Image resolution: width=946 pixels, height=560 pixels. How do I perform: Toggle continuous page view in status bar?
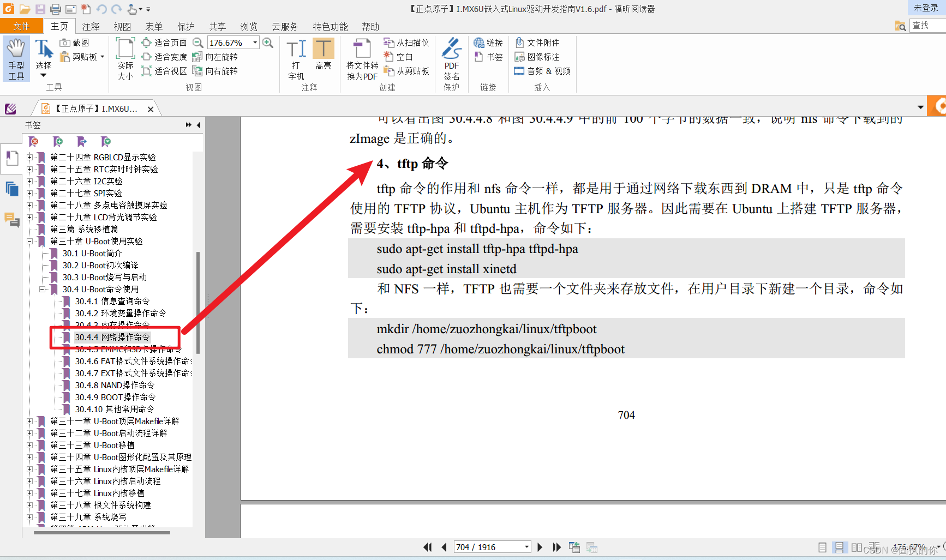point(840,547)
